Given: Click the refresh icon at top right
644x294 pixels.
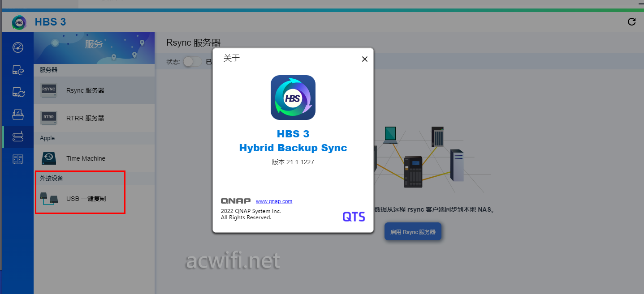Looking at the screenshot, I should (631, 21).
